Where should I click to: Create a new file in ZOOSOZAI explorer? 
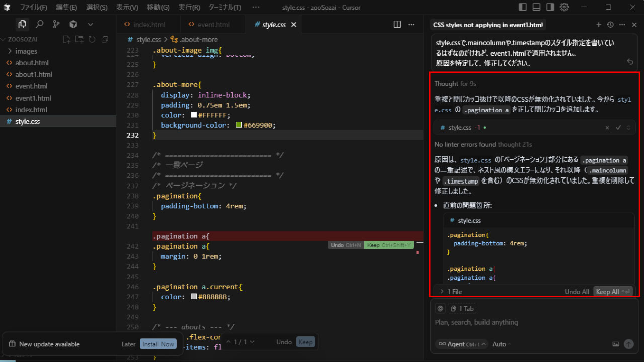coord(66,39)
